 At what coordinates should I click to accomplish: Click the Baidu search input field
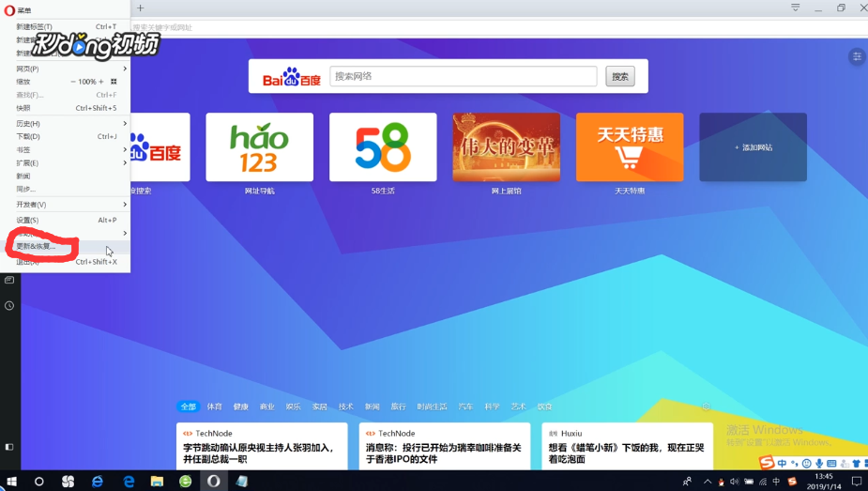464,76
